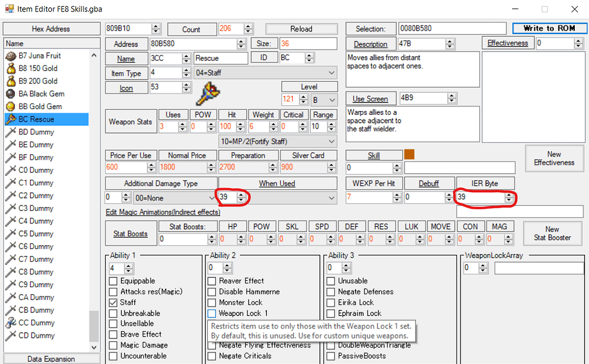Click the C4 Dummy sword icon
The image size is (589, 364).
(11, 221)
